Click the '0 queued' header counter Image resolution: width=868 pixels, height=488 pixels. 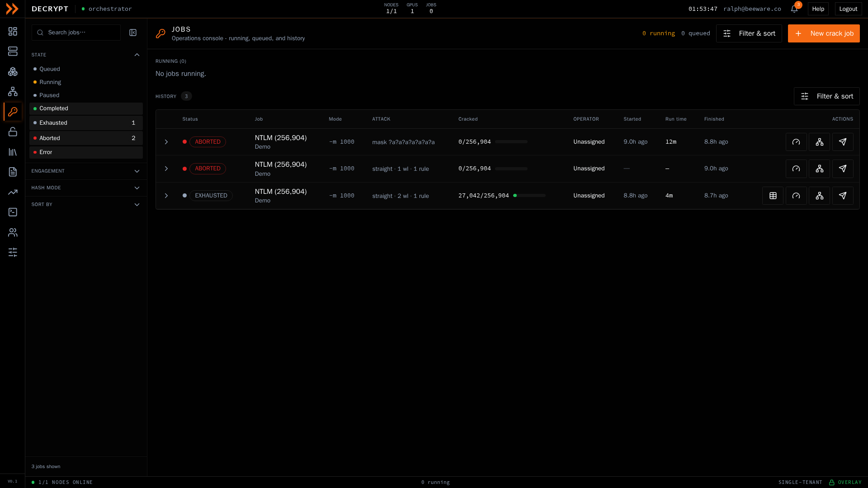click(695, 33)
